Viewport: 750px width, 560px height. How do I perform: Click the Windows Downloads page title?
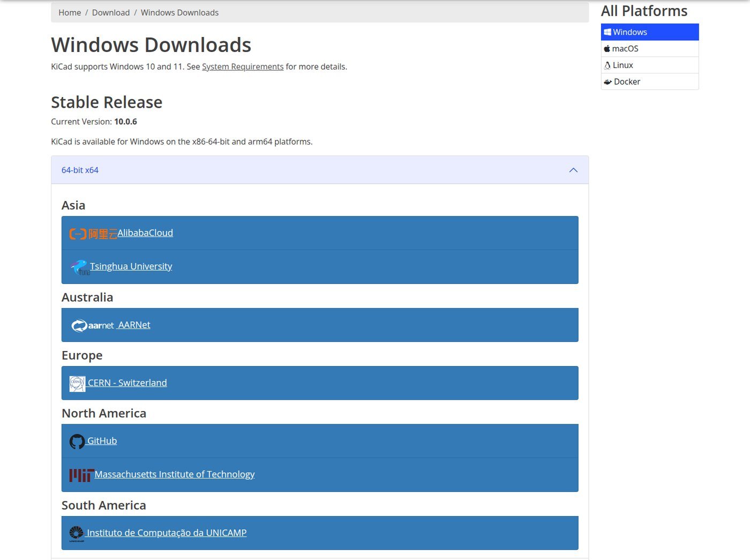(x=151, y=45)
